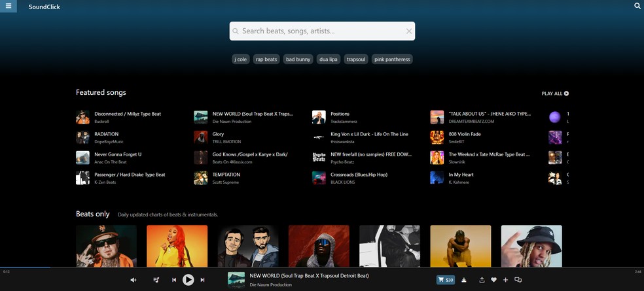Screen dimensions: 644x291
Task: Open the 'Beats only' section heading
Action: (93, 214)
